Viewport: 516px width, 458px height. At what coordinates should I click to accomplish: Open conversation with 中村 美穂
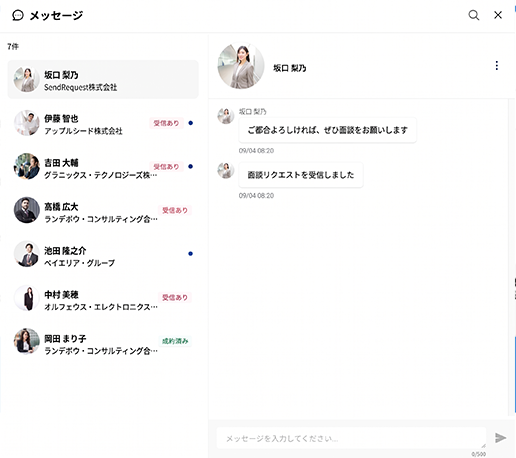[x=103, y=298]
